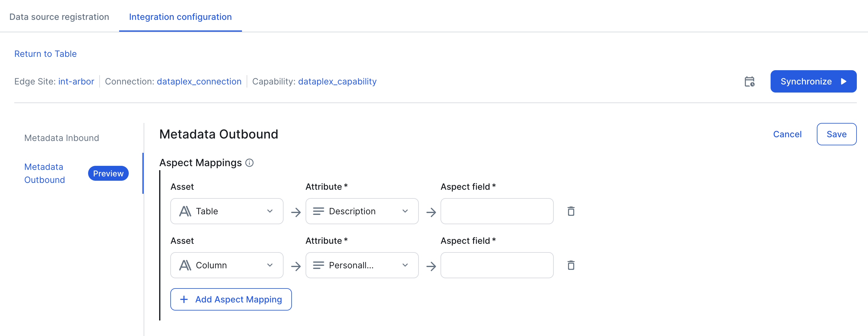Switch to Data source registration tab
The image size is (868, 336).
[59, 17]
